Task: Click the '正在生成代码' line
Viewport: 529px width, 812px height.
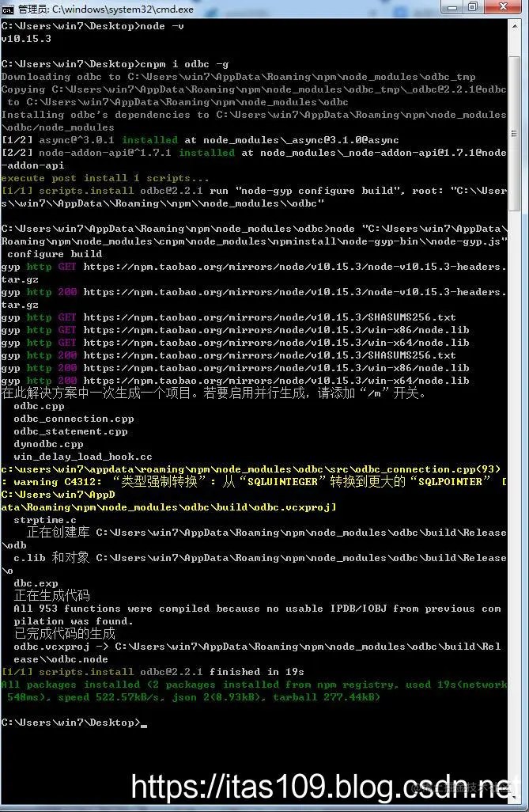Action: (x=51, y=596)
